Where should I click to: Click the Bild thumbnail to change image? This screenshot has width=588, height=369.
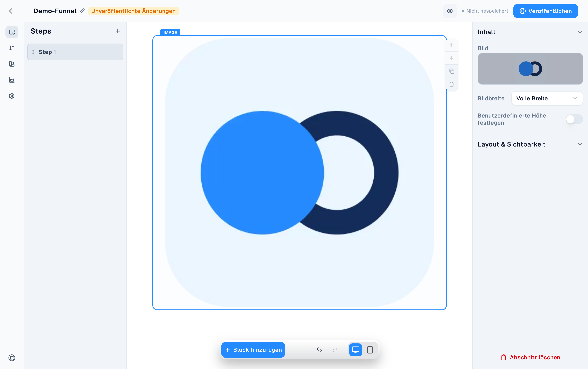[530, 69]
